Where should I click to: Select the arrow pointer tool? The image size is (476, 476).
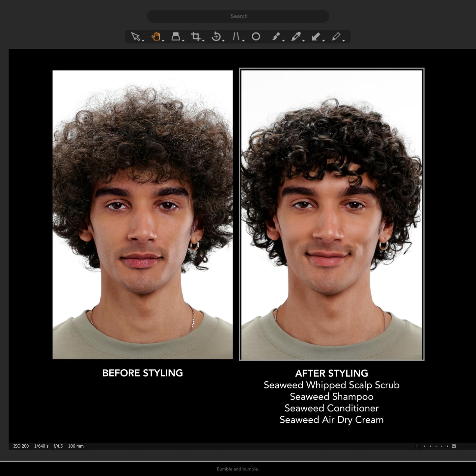pos(135,37)
